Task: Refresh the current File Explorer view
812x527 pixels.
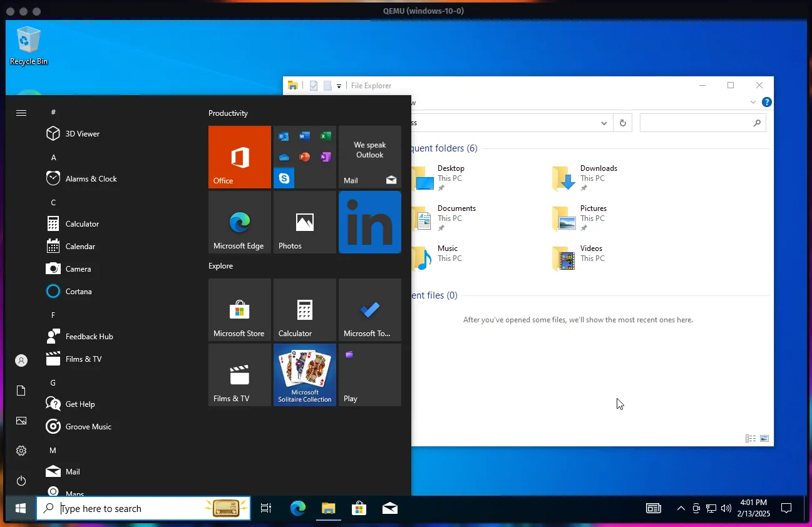Action: 622,123
